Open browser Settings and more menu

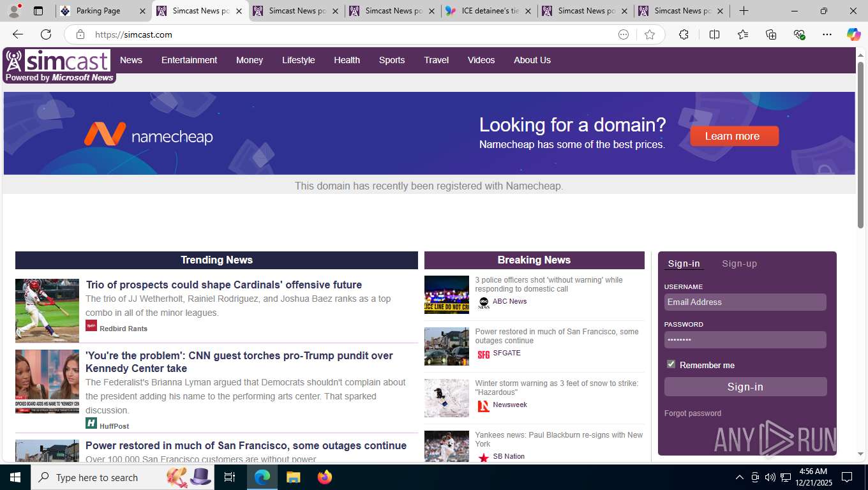pyautogui.click(x=827, y=34)
